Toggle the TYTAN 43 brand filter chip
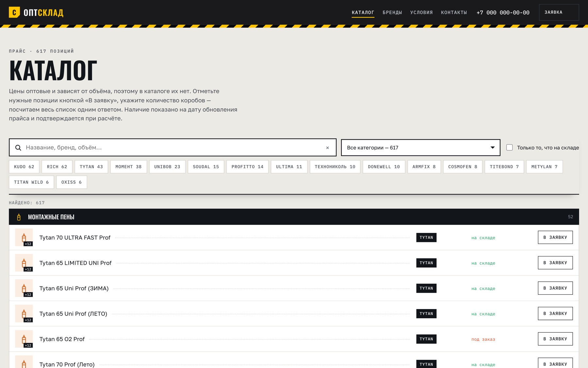Screen dimensions: 588x368 pos(91,167)
